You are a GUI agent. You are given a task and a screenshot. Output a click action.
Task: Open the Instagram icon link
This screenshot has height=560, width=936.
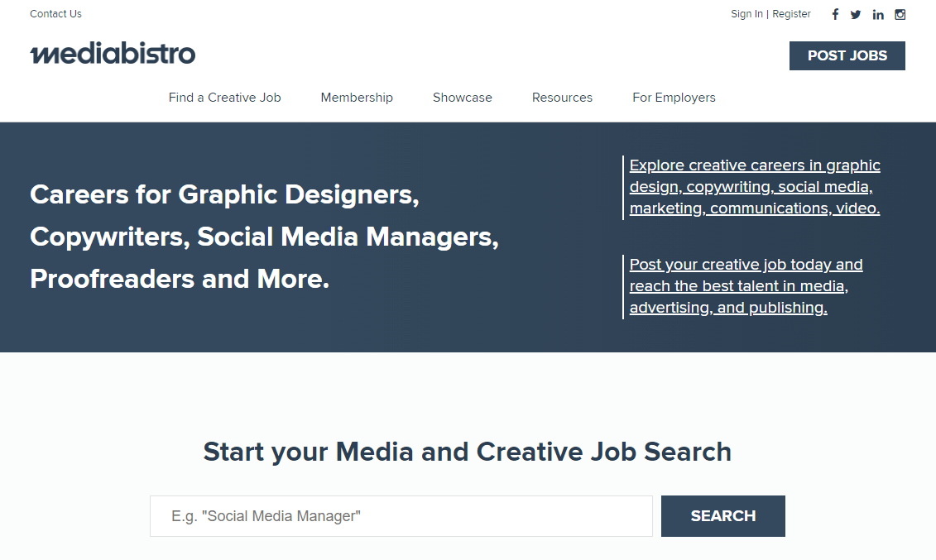pos(900,14)
